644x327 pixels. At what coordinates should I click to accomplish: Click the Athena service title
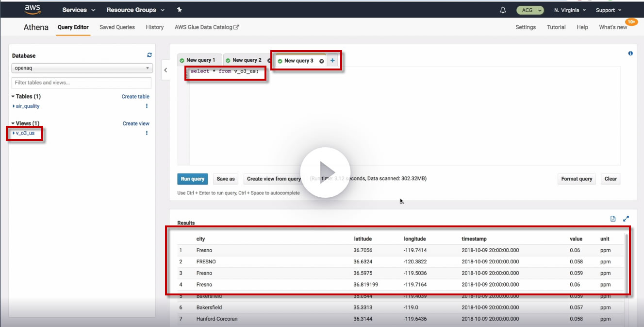tap(36, 27)
